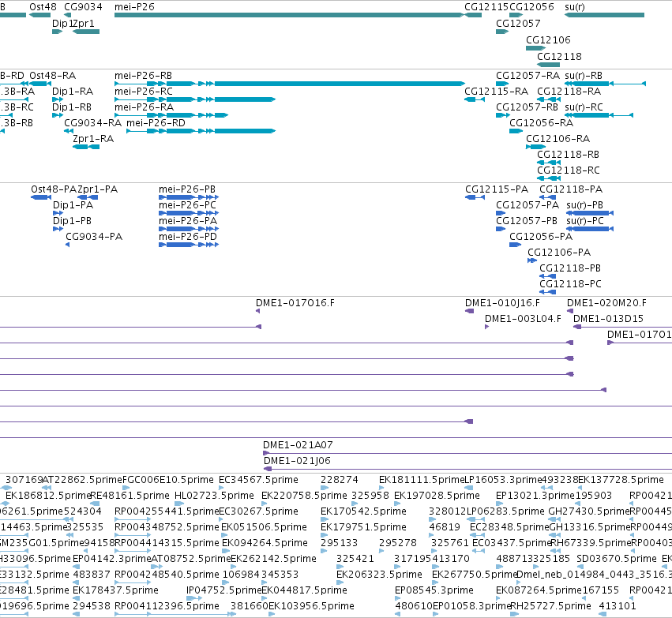Click the RH25727.5prime EST label
The image size is (672, 618).
550,606
